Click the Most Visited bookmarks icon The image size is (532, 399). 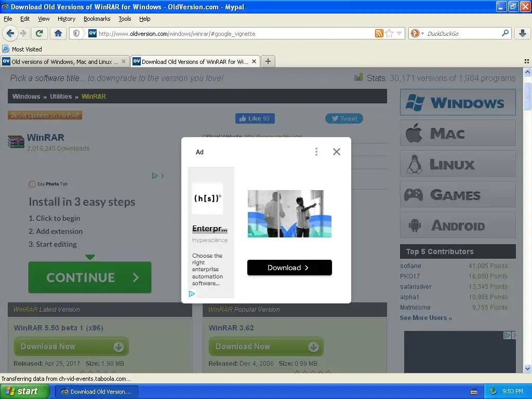[x=6, y=49]
